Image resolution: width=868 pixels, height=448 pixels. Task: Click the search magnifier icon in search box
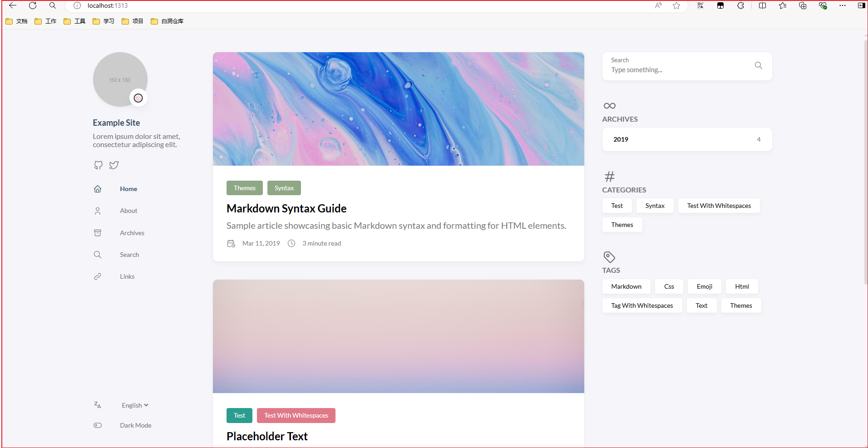(x=758, y=66)
